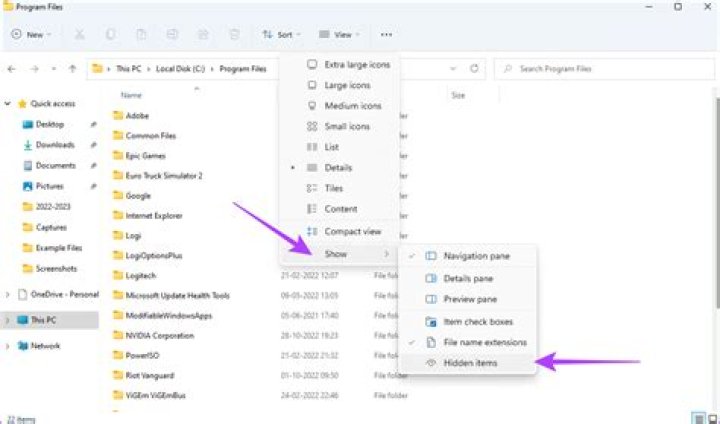Screen dimensions: 720x424
Task: Click the folder icon in the address bar
Action: (x=97, y=68)
